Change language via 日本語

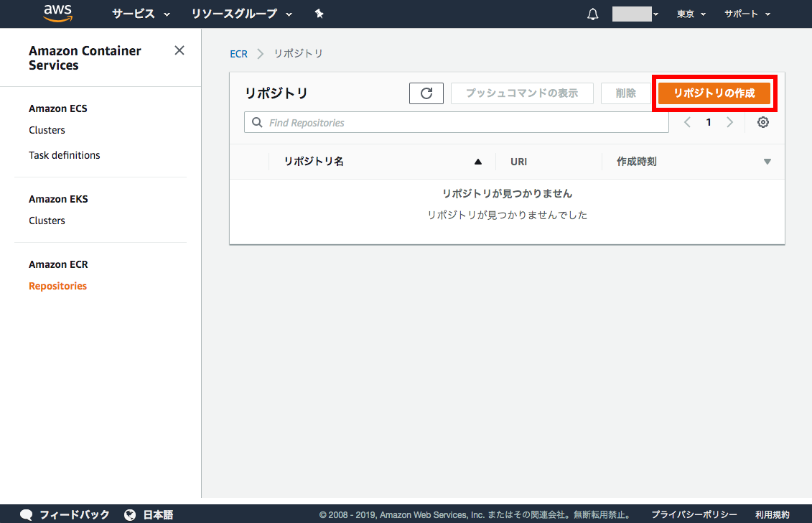click(x=158, y=514)
